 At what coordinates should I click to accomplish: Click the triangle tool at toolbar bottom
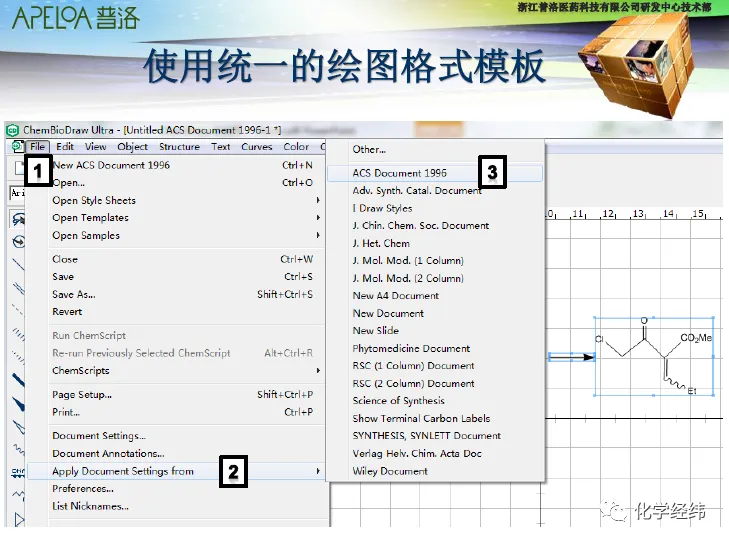pos(19,519)
